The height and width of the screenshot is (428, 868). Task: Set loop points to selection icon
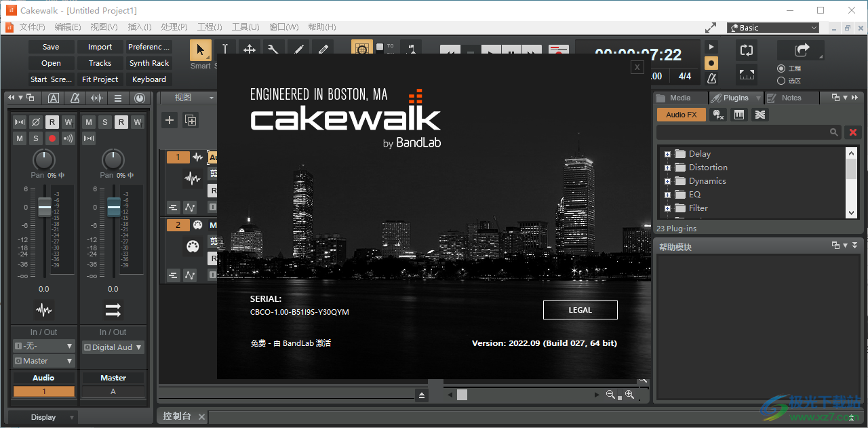(747, 74)
